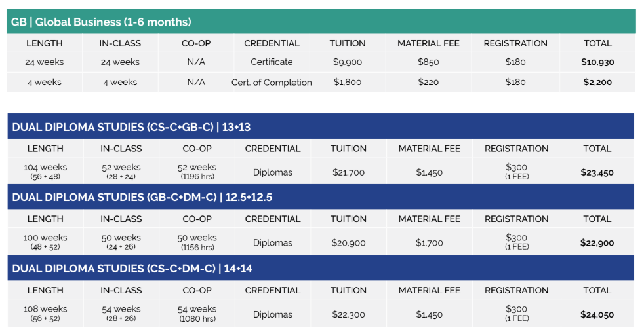Click the $22,300 tuition cell
Viewport: 644px width, 334px height.
[348, 314]
